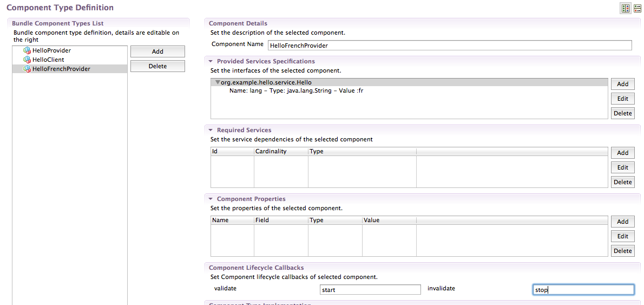This screenshot has height=305, width=644.
Task: Collapse the org.example.hello.service.Hello tree node
Action: point(218,82)
